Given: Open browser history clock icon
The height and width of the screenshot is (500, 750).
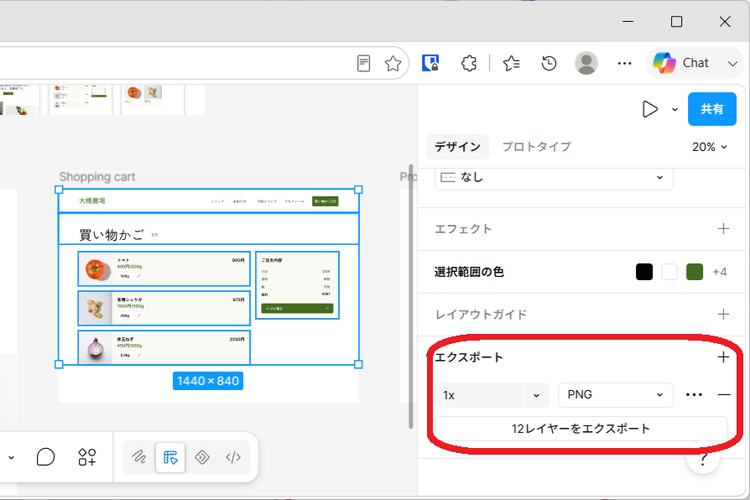Looking at the screenshot, I should point(549,63).
